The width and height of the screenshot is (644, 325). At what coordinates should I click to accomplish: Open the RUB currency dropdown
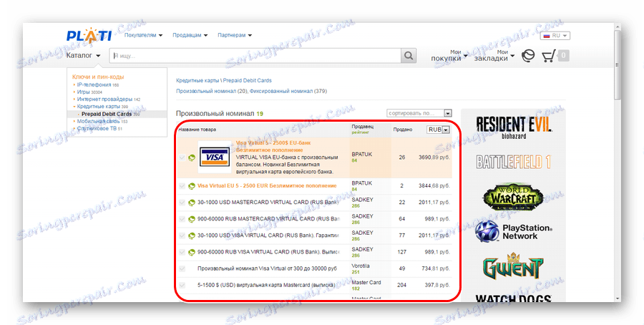[x=438, y=130]
